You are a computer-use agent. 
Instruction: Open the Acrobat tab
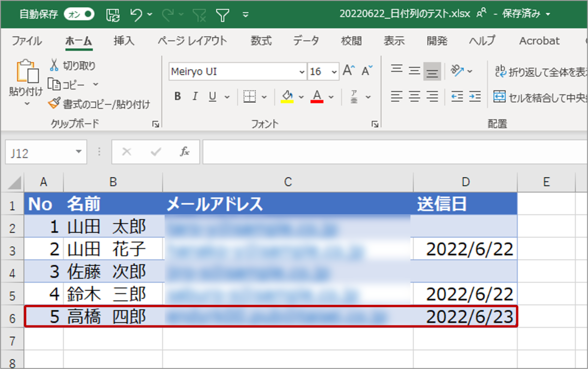[x=539, y=41]
